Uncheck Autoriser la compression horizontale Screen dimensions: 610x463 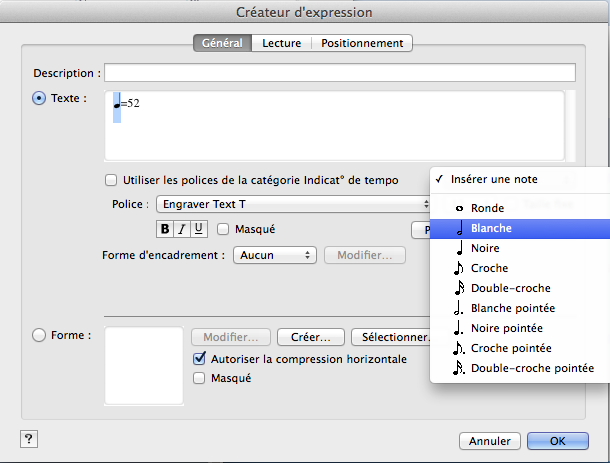pyautogui.click(x=199, y=359)
